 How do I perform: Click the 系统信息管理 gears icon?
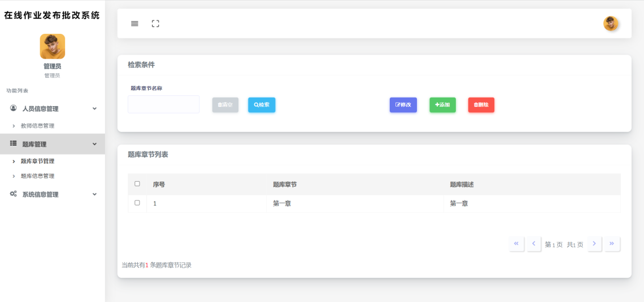[x=13, y=194]
